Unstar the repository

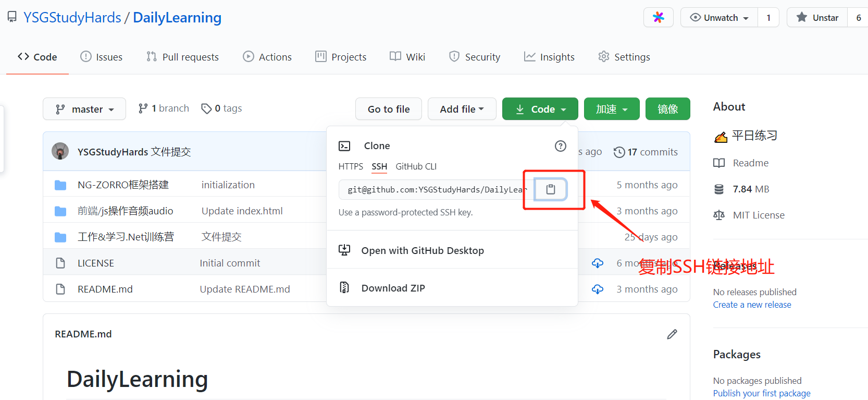pyautogui.click(x=817, y=18)
